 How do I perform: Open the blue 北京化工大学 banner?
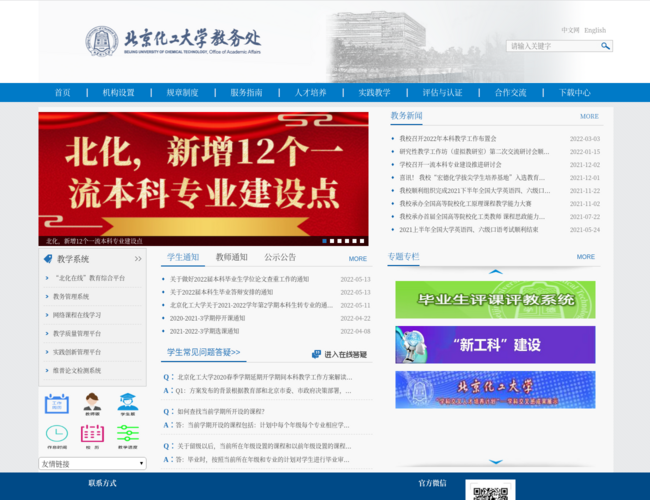[x=495, y=390]
